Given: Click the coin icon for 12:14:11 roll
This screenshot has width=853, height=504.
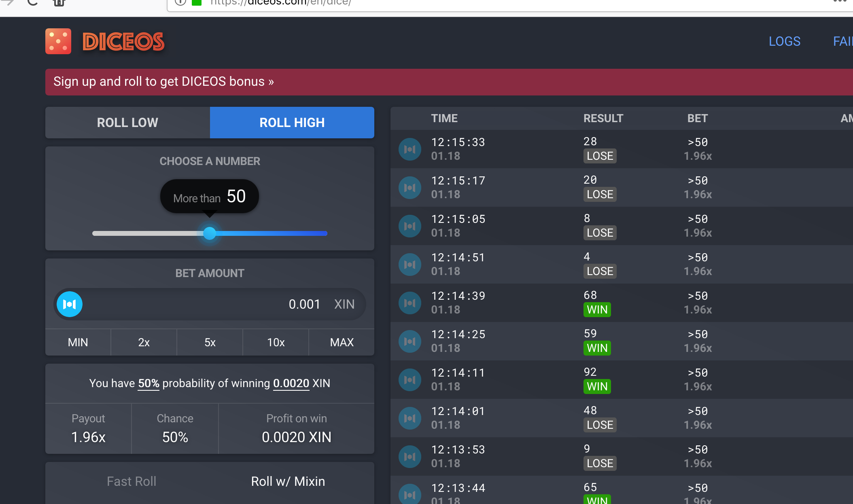Looking at the screenshot, I should [410, 380].
